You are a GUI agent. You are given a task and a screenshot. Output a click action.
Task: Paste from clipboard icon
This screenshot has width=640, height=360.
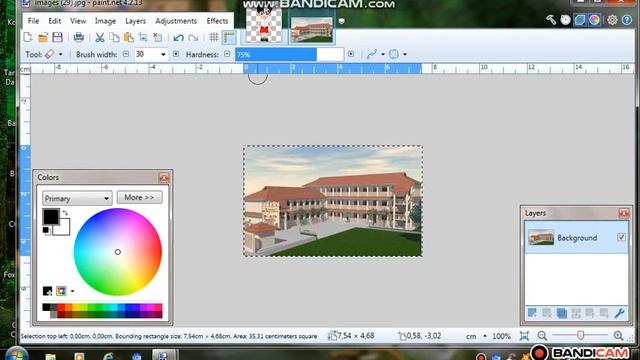[x=129, y=38]
